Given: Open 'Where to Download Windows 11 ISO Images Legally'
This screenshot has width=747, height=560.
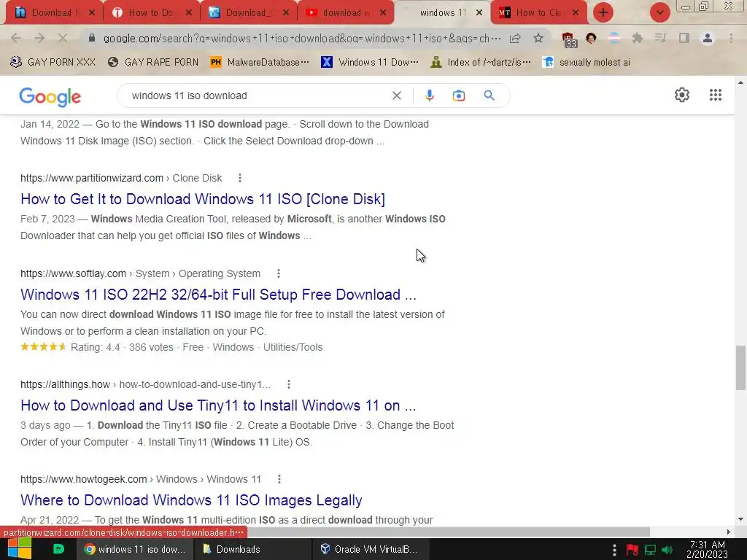Looking at the screenshot, I should 191,500.
